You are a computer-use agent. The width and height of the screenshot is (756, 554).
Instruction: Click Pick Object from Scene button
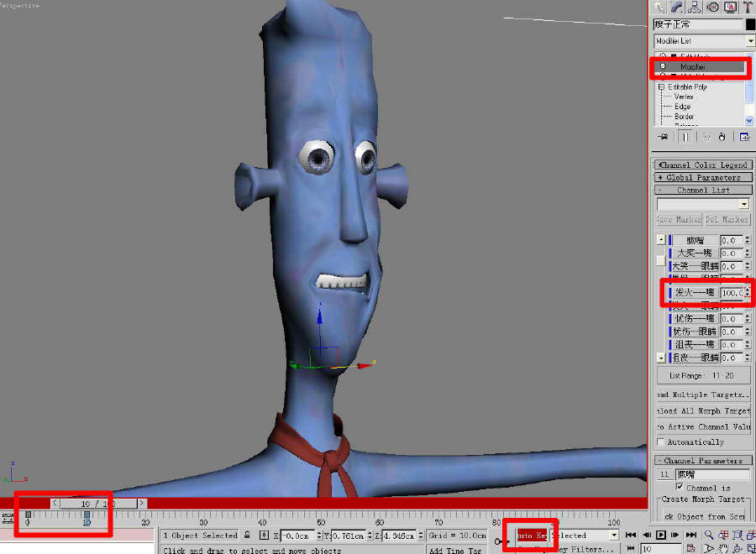[703, 516]
